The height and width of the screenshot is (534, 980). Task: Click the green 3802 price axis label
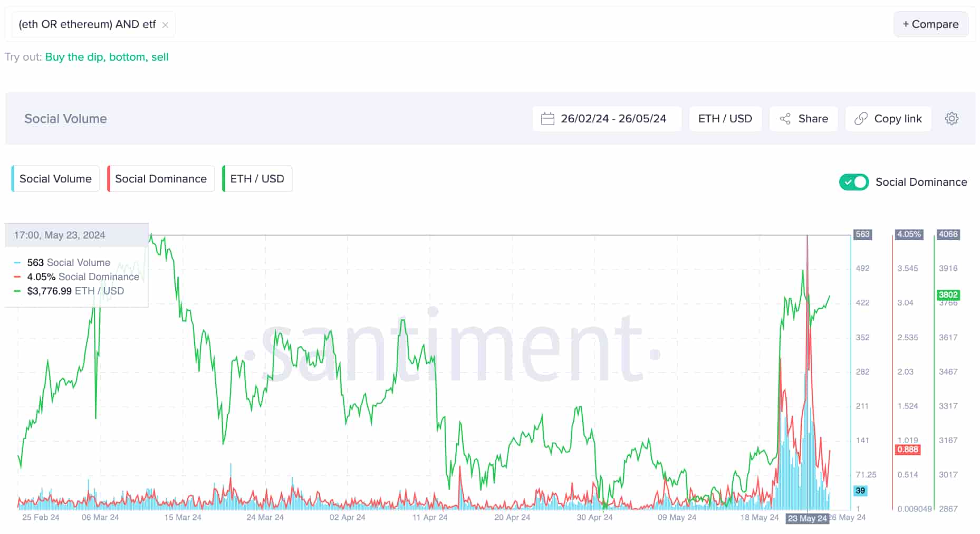(x=948, y=295)
